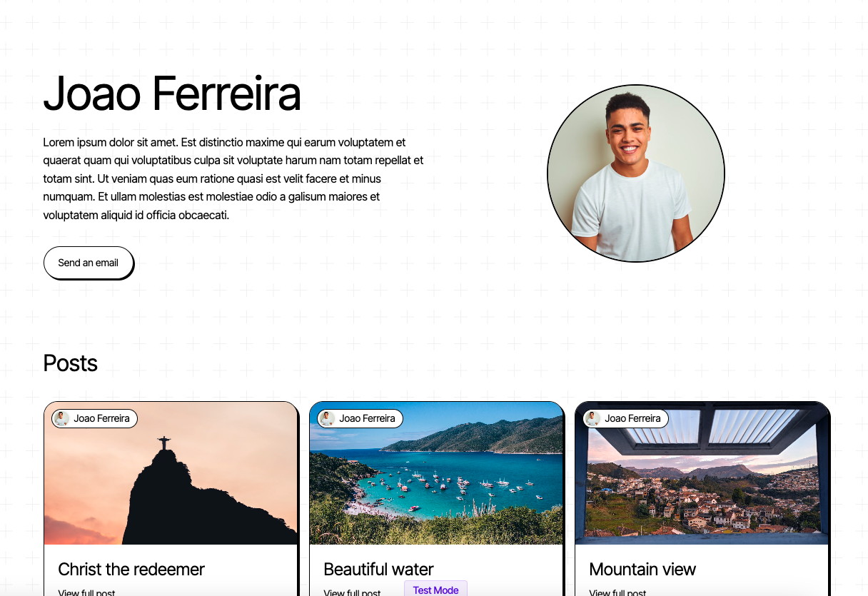Select author name chip on Beautiful water post
868x596 pixels.
(360, 419)
